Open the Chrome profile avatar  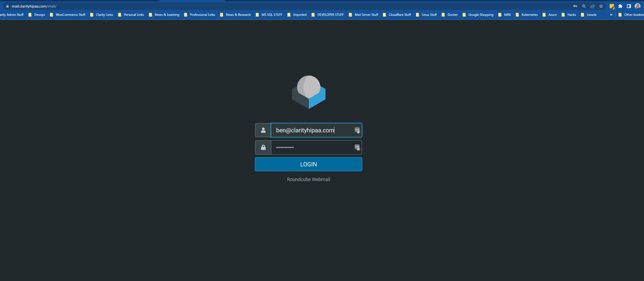[638, 6]
